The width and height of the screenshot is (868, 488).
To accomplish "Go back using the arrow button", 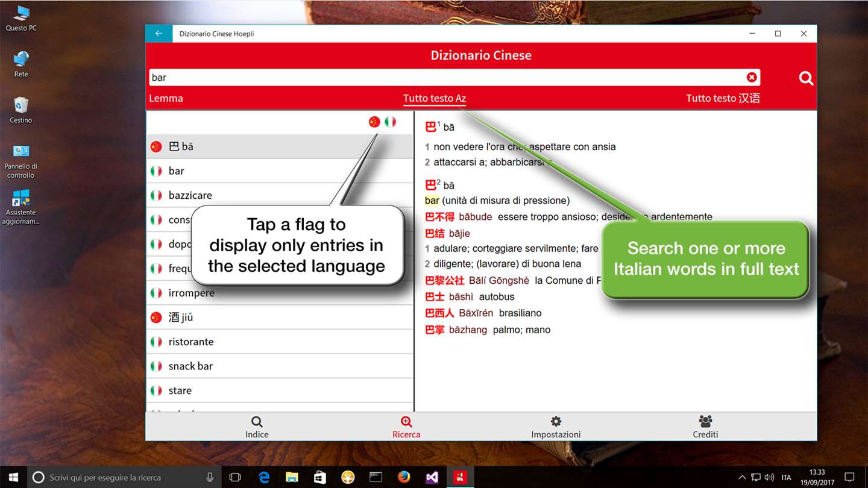I will 159,34.
